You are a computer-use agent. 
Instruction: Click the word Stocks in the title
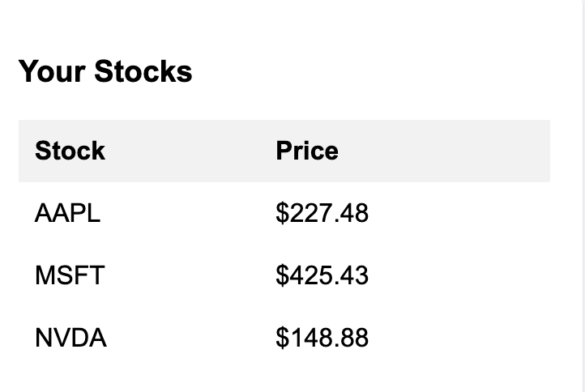click(x=143, y=71)
